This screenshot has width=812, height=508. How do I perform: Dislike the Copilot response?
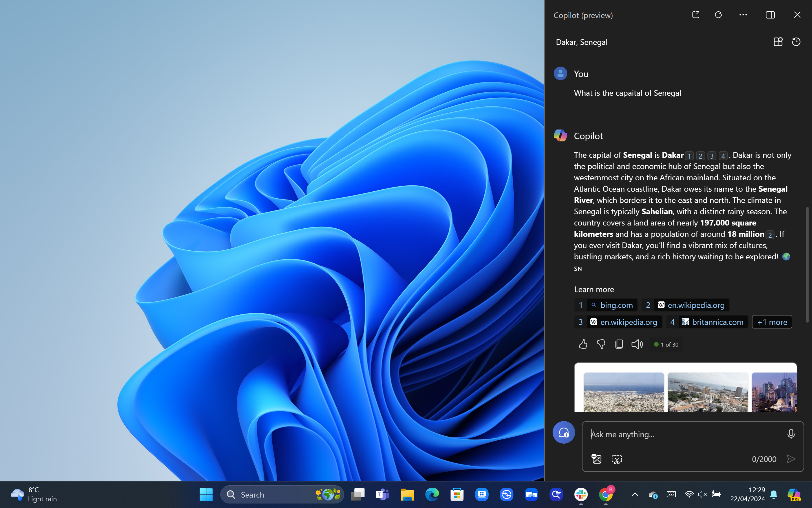click(x=601, y=344)
